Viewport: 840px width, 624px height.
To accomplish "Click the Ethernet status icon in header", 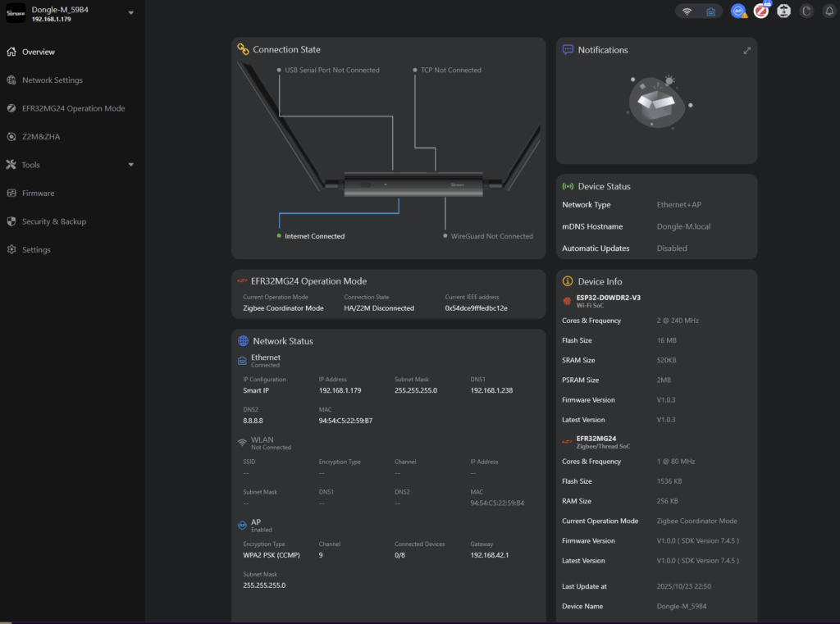I will point(710,11).
